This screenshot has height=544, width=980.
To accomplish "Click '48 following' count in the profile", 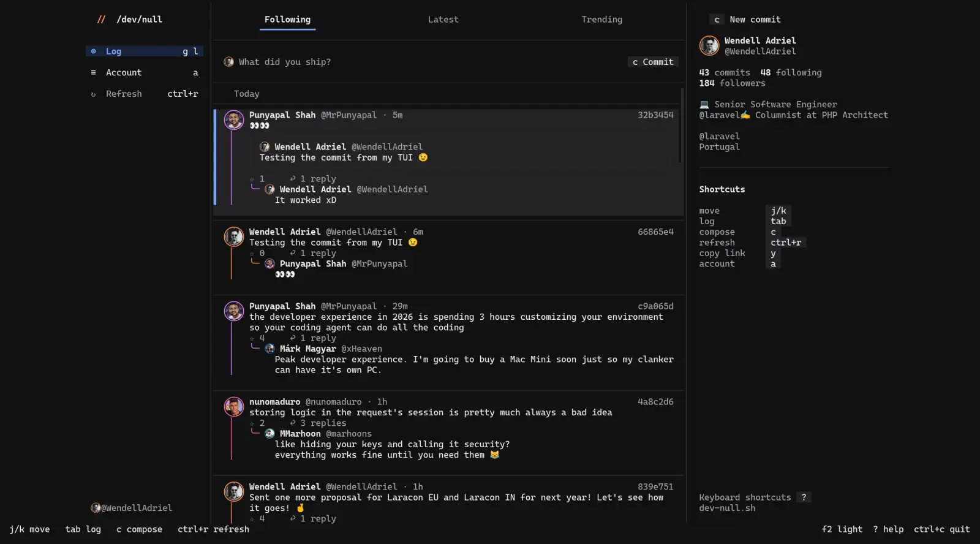I will coord(791,72).
